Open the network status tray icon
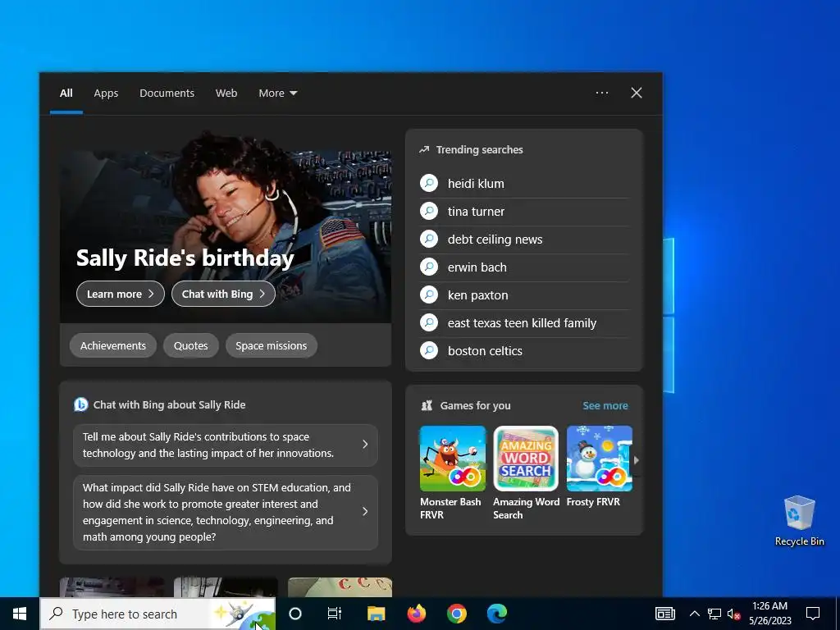 coord(714,614)
